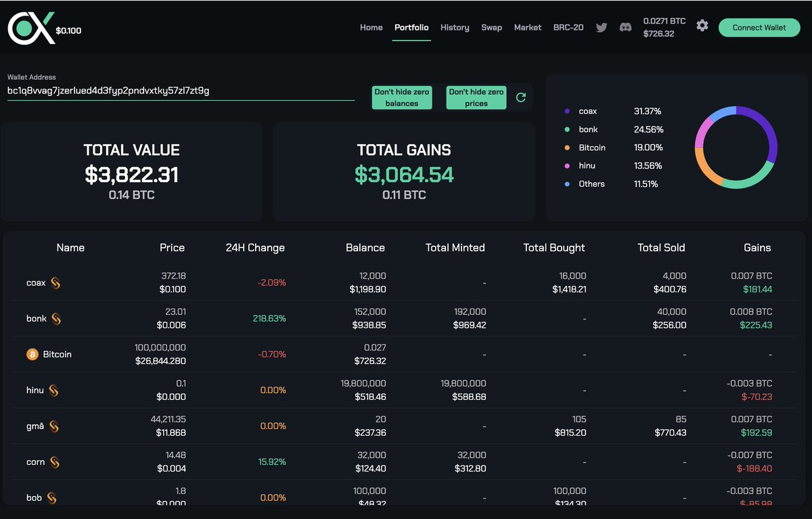The image size is (812, 519).
Task: Click the gmâ token link icon
Action: click(x=53, y=426)
